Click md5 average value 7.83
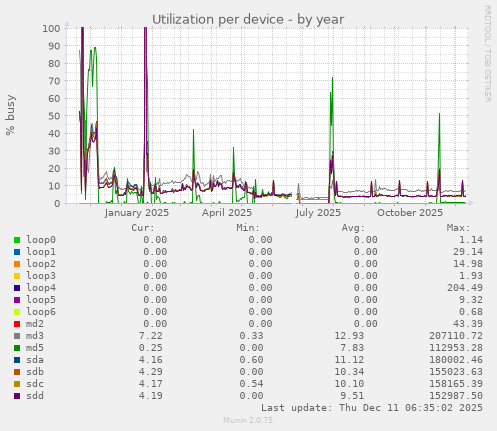Viewport: 497px width, 431px height. (x=352, y=348)
